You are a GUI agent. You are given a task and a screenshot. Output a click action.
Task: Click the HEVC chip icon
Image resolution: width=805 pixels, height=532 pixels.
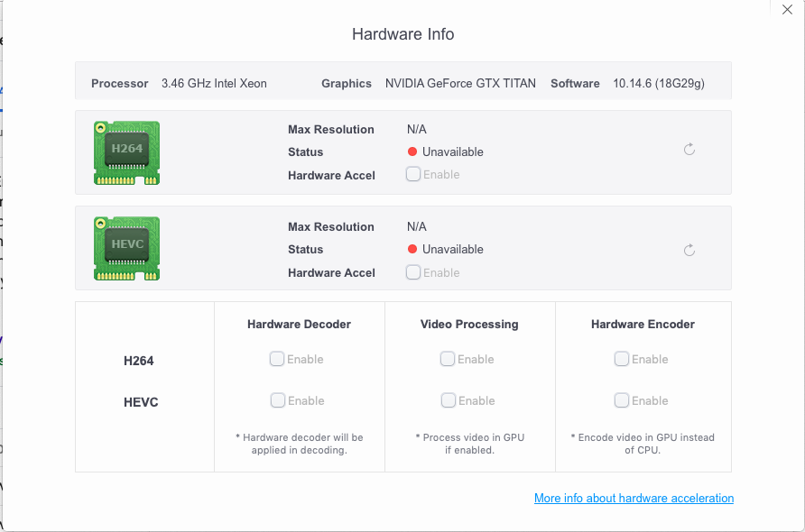tap(127, 248)
